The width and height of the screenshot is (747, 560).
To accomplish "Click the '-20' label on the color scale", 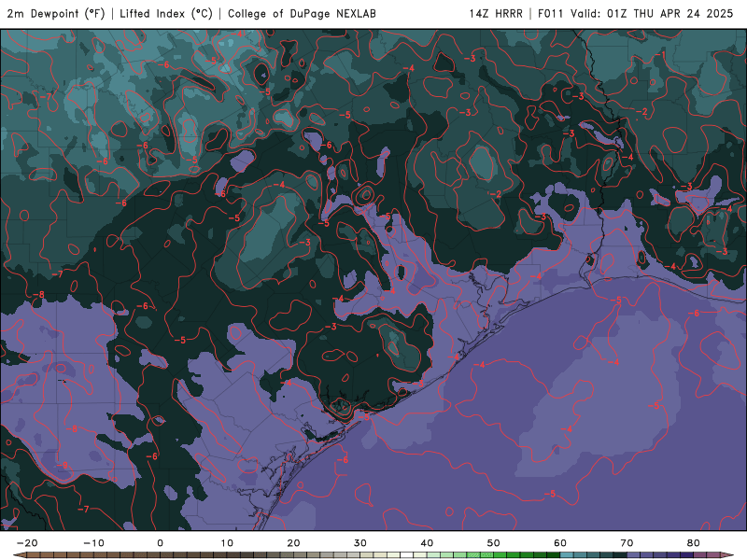I will [x=27, y=543].
